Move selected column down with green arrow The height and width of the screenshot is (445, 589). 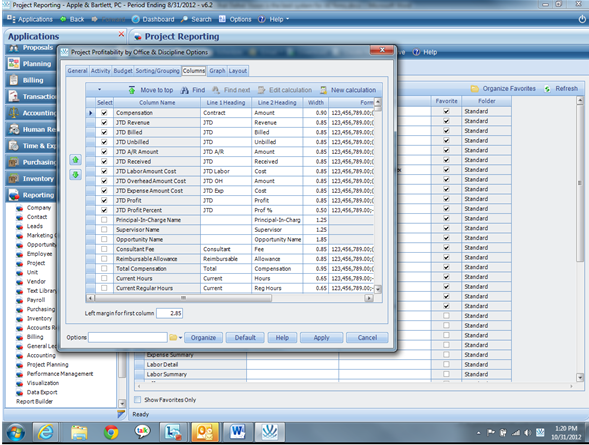76,175
